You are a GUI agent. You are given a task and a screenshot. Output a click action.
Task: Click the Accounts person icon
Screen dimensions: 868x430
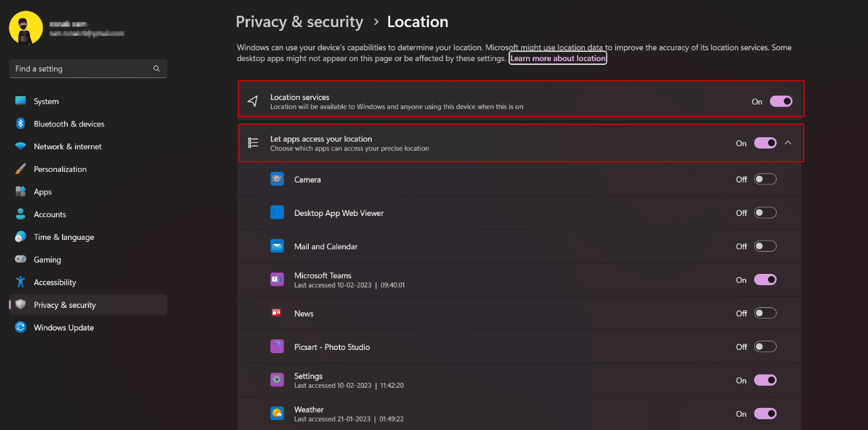(x=21, y=214)
